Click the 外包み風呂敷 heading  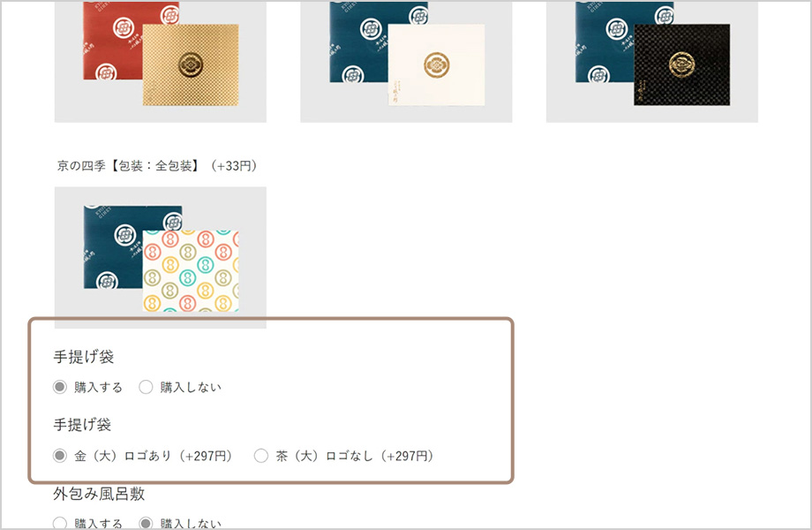click(99, 494)
